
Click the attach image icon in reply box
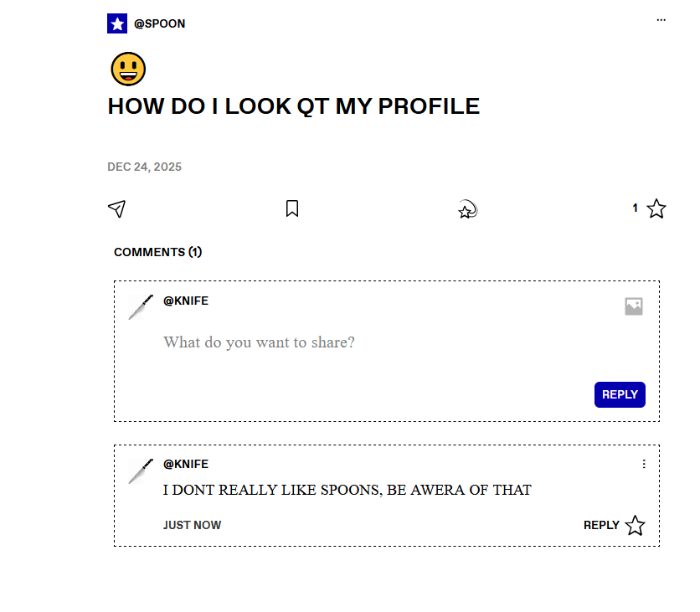pos(634,306)
